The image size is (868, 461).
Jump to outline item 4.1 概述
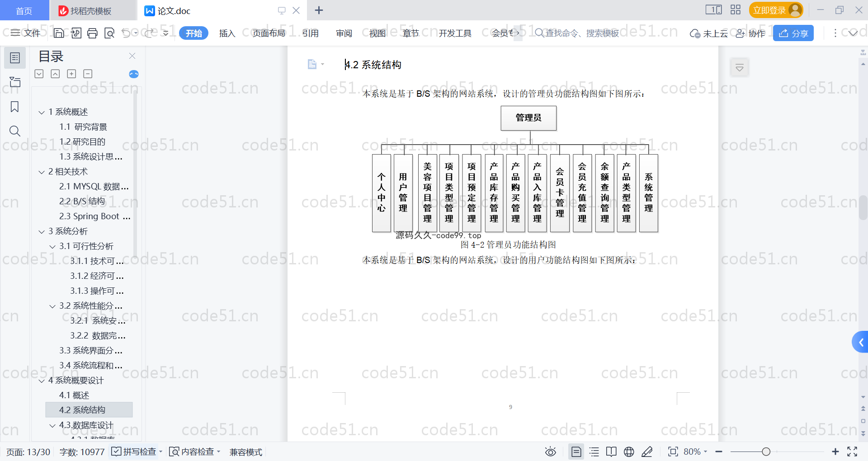coord(74,395)
